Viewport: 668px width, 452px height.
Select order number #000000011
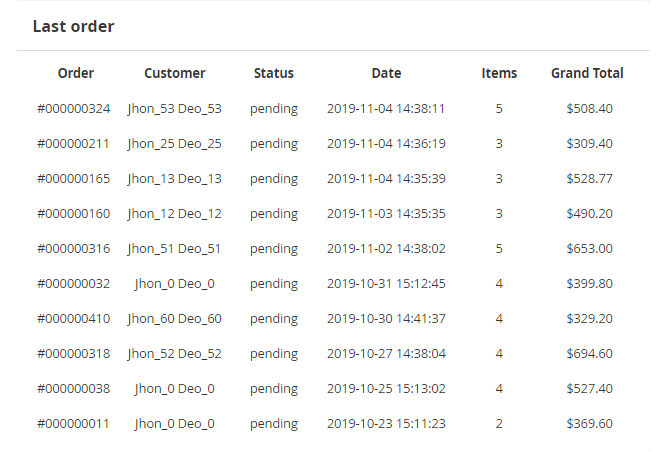(x=74, y=423)
